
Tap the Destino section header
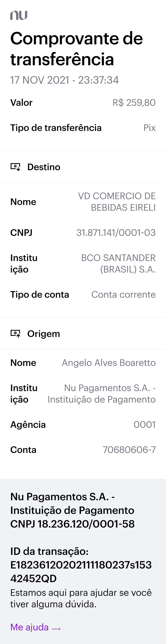(44, 167)
